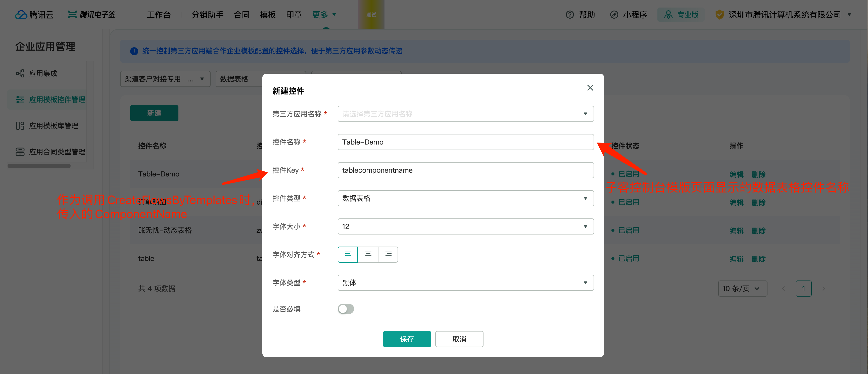The width and height of the screenshot is (868, 374).
Task: Open the 分销助手 menu
Action: click(x=207, y=15)
